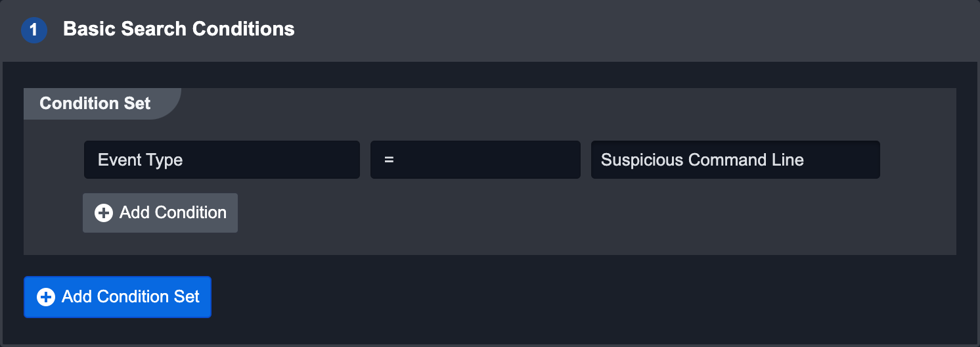Click the blue step 1 number badge
This screenshot has height=347, width=980.
(34, 30)
